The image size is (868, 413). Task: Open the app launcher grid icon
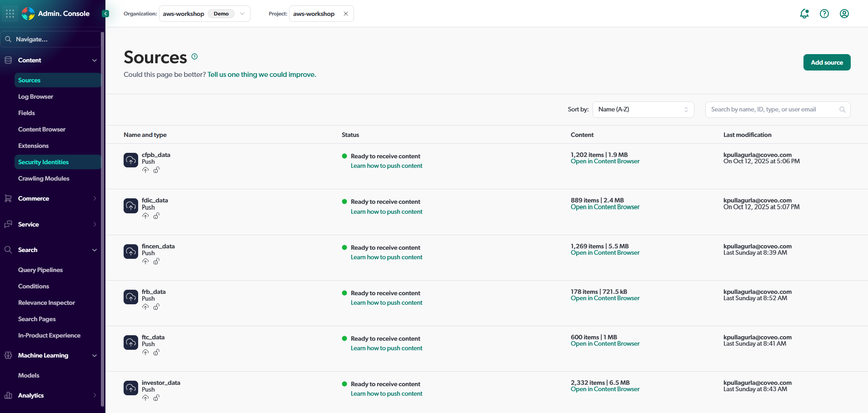(10, 14)
